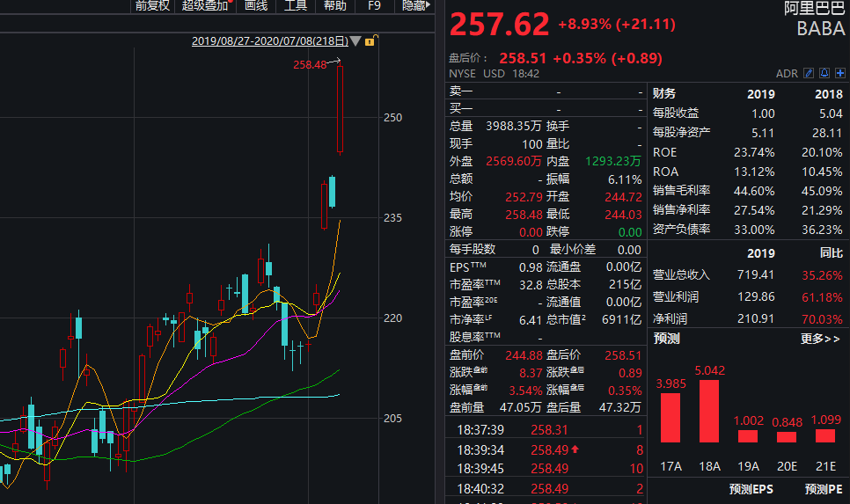Click the 市盈率TTM value 32.8
The width and height of the screenshot is (850, 504).
[531, 284]
